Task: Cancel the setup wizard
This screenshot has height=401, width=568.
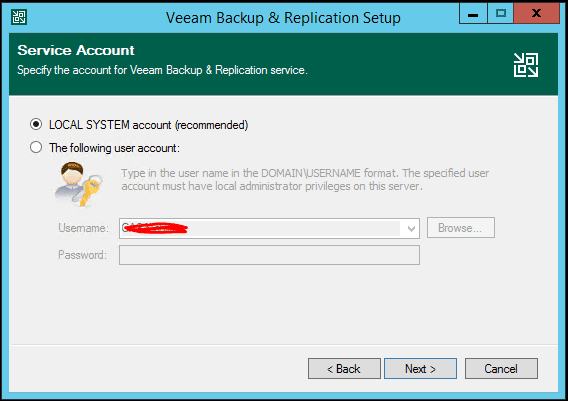Action: [x=501, y=369]
